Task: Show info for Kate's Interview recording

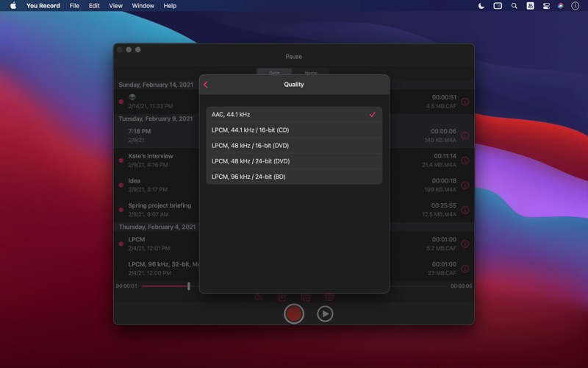Action: (465, 160)
